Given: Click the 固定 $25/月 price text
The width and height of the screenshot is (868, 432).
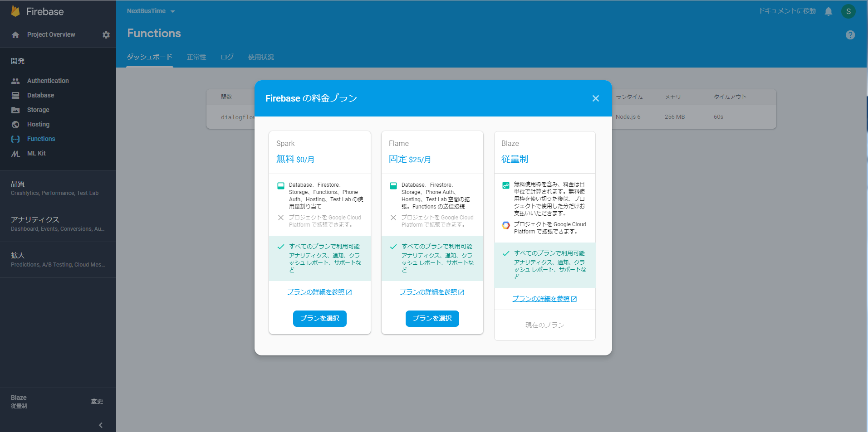Looking at the screenshot, I should [x=410, y=160].
